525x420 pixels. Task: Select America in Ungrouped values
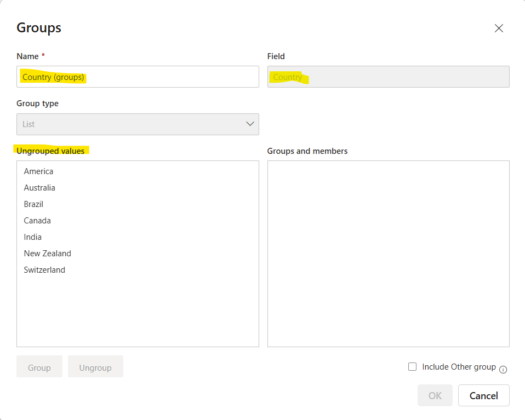pyautogui.click(x=38, y=171)
